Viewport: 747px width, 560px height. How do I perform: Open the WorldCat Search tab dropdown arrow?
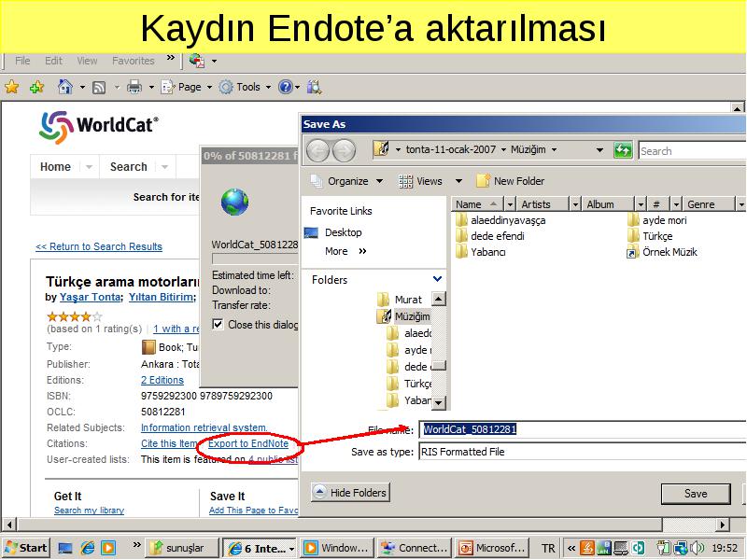[x=164, y=167]
